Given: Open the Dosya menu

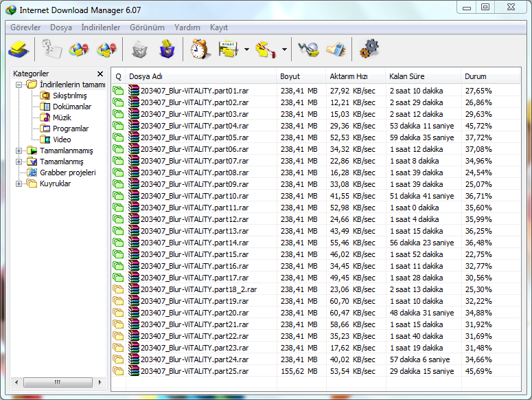Looking at the screenshot, I should (x=61, y=27).
